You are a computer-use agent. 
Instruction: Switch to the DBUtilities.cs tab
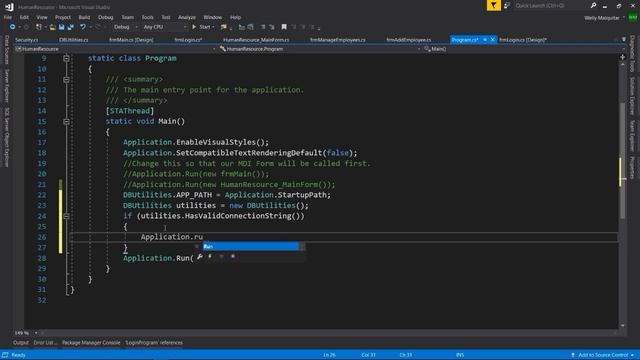[x=73, y=40]
